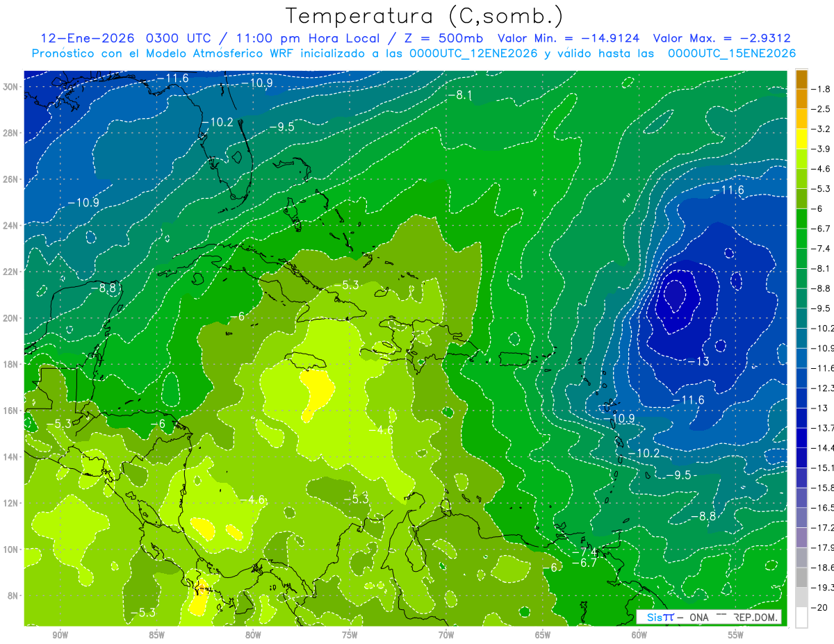Click the '80W' longitude axis label

tap(253, 635)
